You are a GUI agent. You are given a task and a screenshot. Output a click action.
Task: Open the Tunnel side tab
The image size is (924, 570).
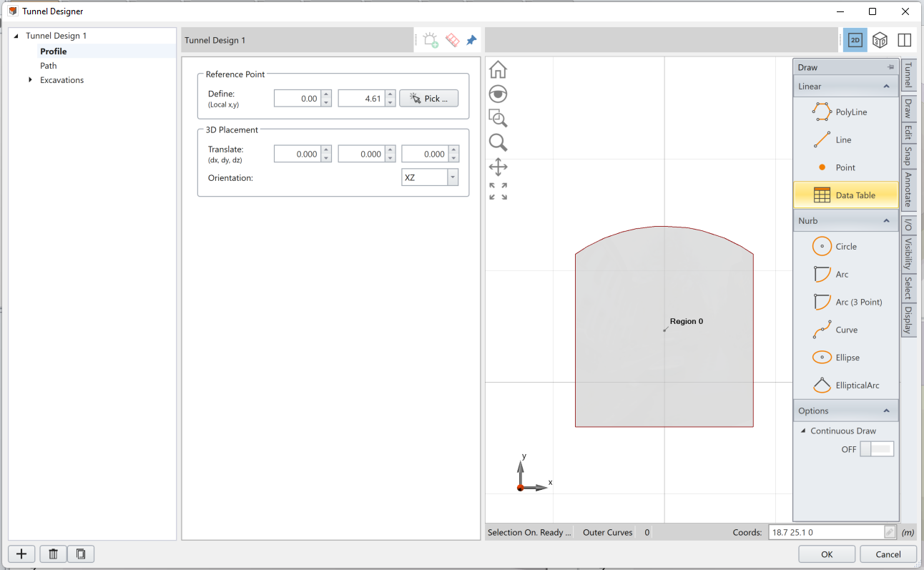pos(908,75)
